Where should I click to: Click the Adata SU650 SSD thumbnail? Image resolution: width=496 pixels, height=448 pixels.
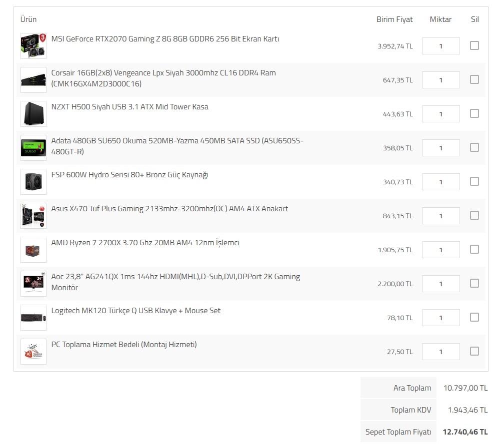tap(33, 148)
